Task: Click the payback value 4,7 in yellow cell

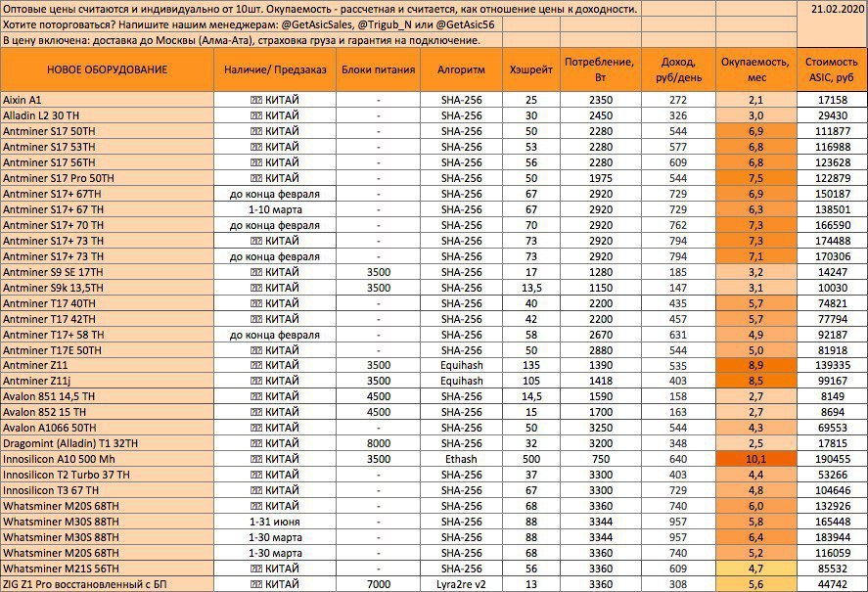Action: coord(755,569)
